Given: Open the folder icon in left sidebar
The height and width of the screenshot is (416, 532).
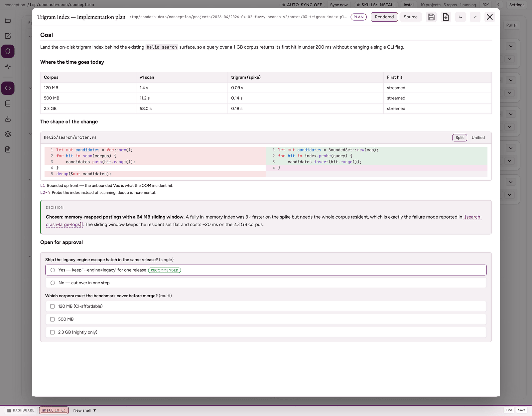Looking at the screenshot, I should coord(8,21).
